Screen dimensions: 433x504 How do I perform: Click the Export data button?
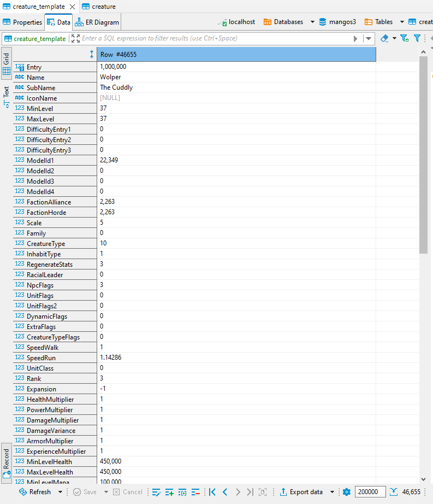(x=301, y=492)
